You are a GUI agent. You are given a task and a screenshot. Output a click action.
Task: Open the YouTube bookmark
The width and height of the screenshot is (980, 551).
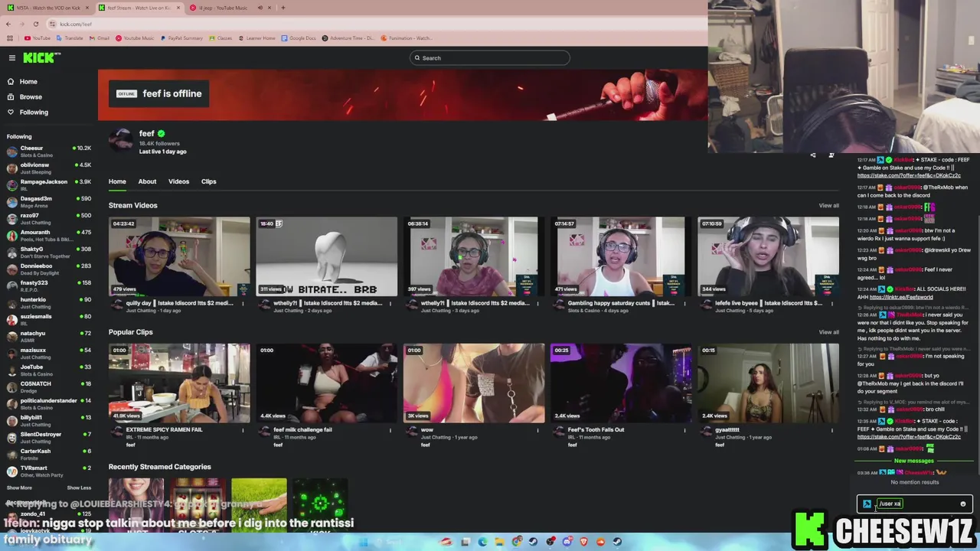coord(37,37)
